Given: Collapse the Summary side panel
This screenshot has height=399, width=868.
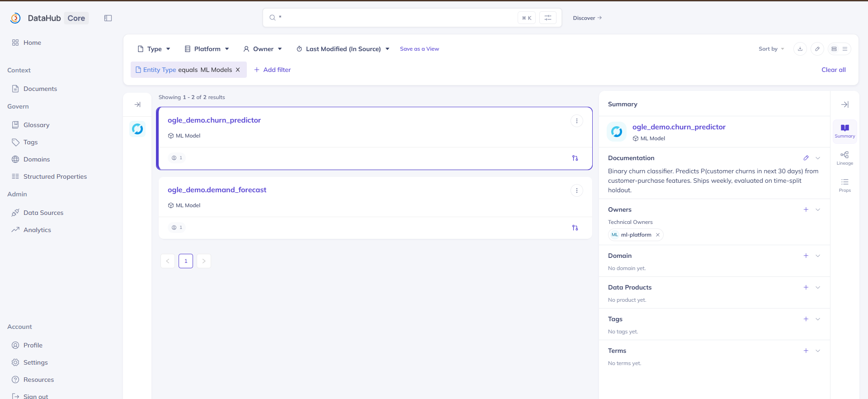Looking at the screenshot, I should point(845,104).
